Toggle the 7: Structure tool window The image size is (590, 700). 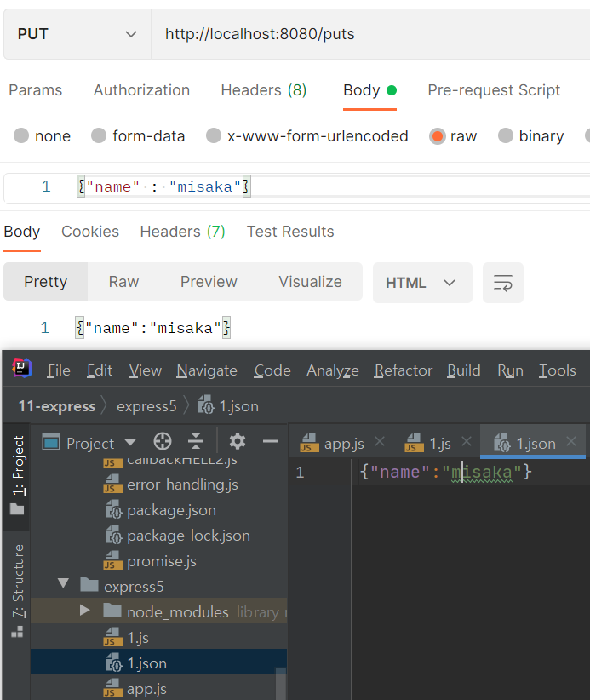point(17,591)
